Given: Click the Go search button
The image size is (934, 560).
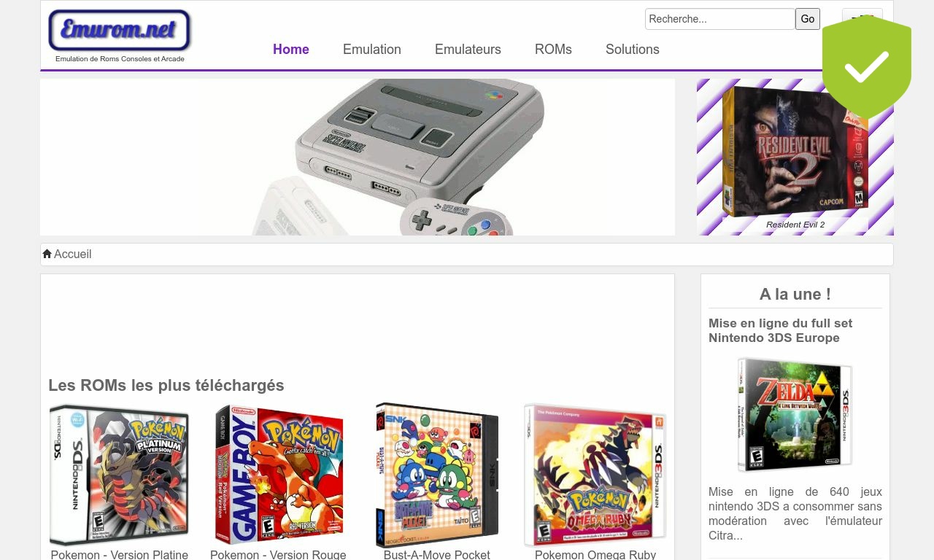Looking at the screenshot, I should pyautogui.click(x=808, y=19).
